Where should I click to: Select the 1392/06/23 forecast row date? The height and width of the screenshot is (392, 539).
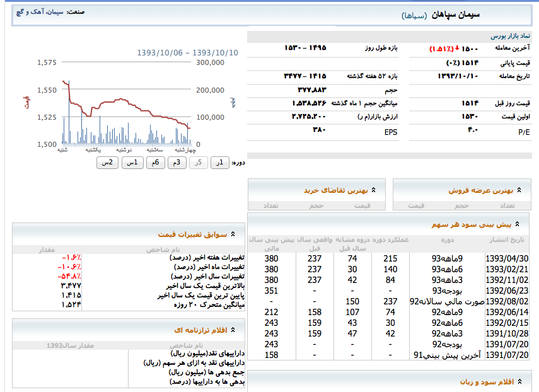[507, 291]
